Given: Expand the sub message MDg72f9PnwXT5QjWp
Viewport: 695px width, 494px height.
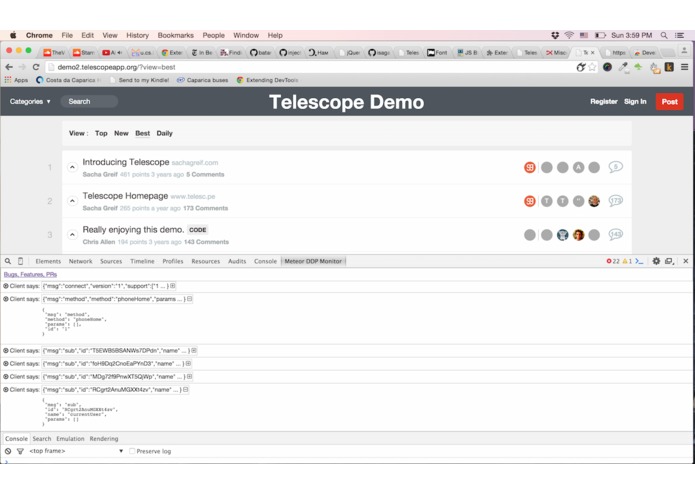Looking at the screenshot, I should click(189, 377).
